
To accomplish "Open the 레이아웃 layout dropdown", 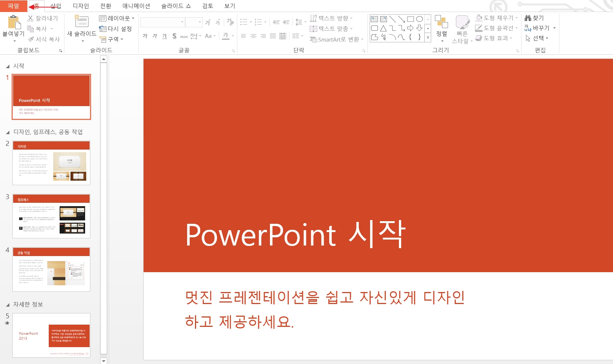I will coord(117,18).
